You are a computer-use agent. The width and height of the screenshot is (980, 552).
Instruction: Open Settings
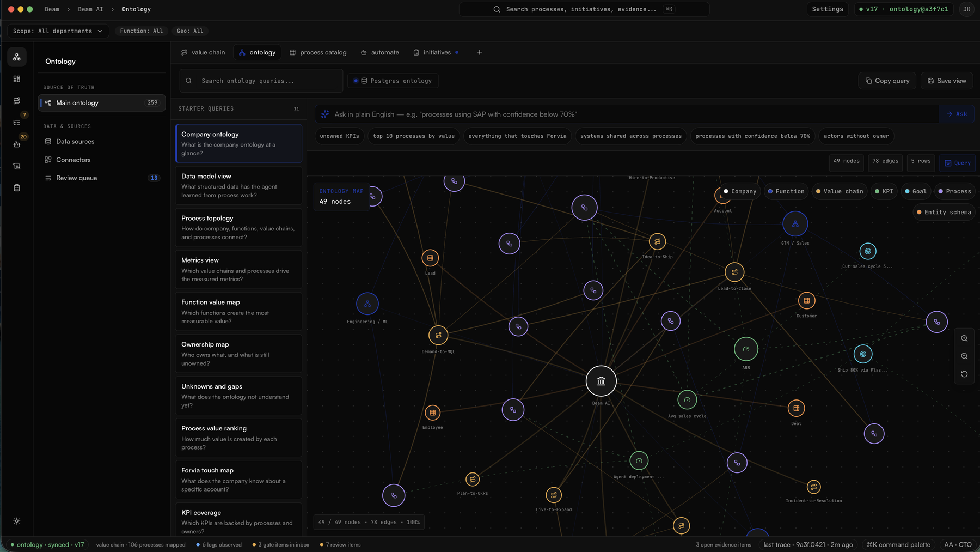coord(828,9)
